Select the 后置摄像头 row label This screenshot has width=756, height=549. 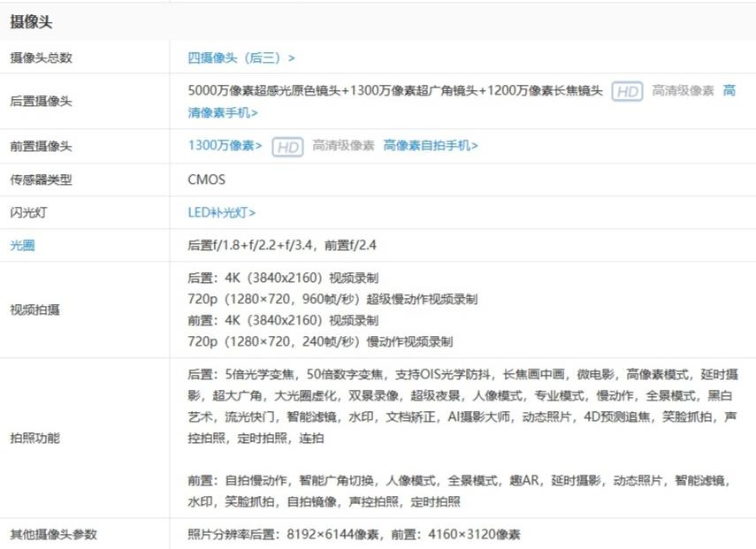(x=41, y=101)
